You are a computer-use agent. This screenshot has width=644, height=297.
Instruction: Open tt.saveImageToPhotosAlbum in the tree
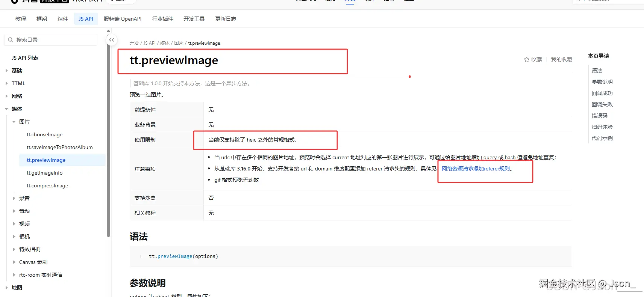pos(59,147)
